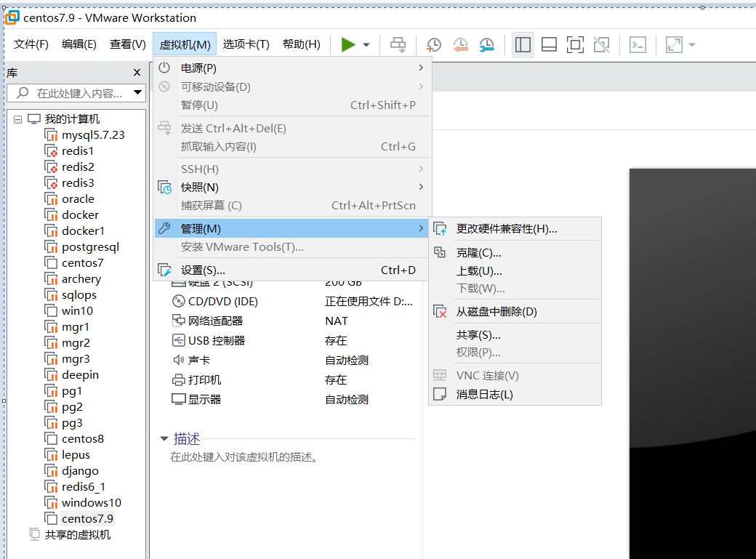Open the 帮助(H) menu

click(302, 44)
